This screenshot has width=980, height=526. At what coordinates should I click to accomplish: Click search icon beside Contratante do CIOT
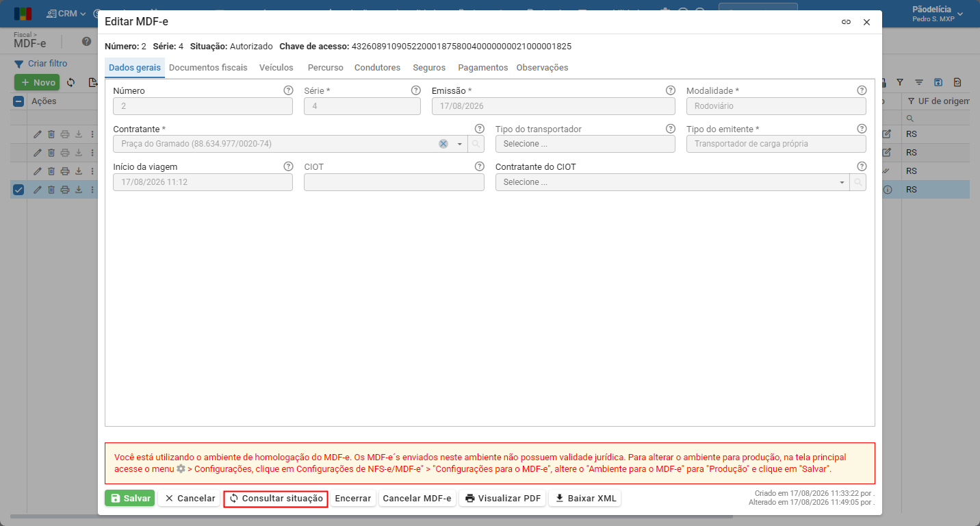pyautogui.click(x=857, y=182)
